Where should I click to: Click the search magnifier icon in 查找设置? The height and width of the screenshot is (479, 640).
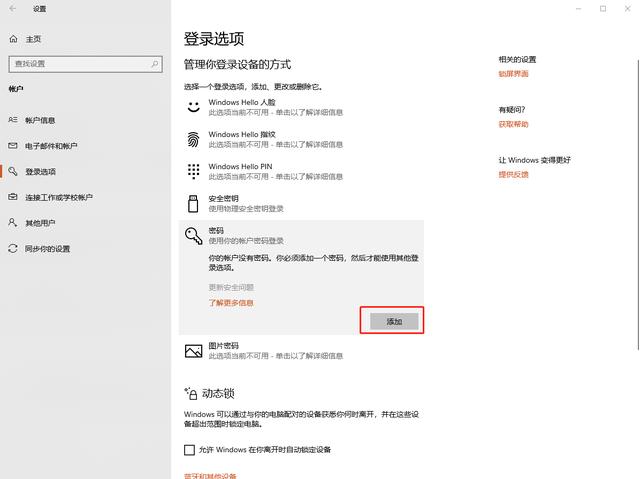155,64
